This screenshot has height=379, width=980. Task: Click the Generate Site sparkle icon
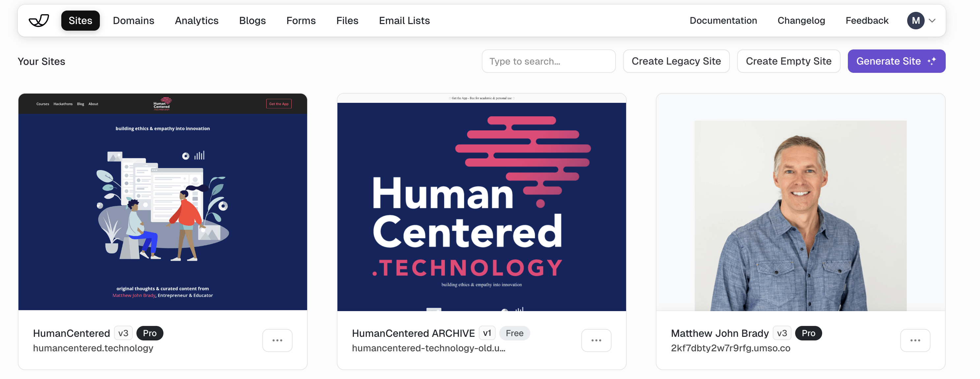pyautogui.click(x=932, y=61)
